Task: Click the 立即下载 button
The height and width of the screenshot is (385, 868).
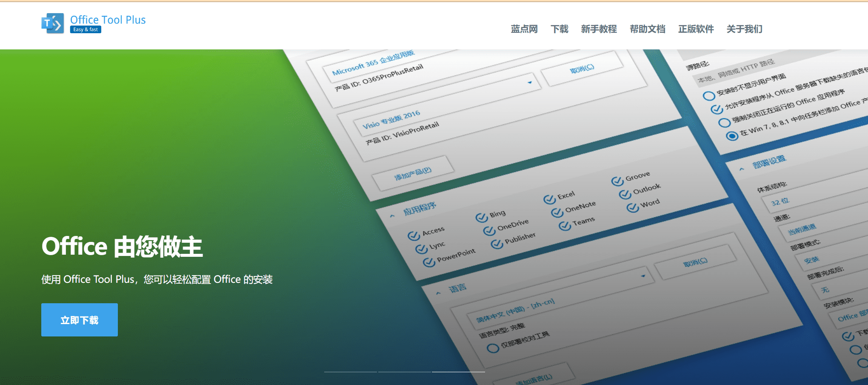Action: (79, 319)
